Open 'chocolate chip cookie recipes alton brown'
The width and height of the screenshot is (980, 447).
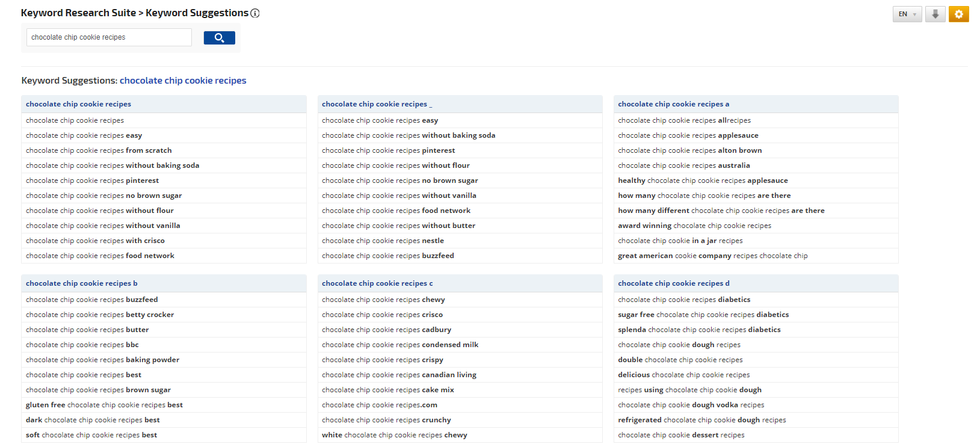click(x=689, y=150)
